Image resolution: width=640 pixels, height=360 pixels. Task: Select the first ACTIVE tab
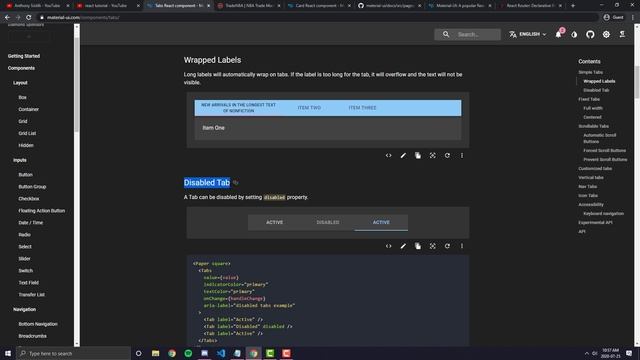click(x=274, y=222)
